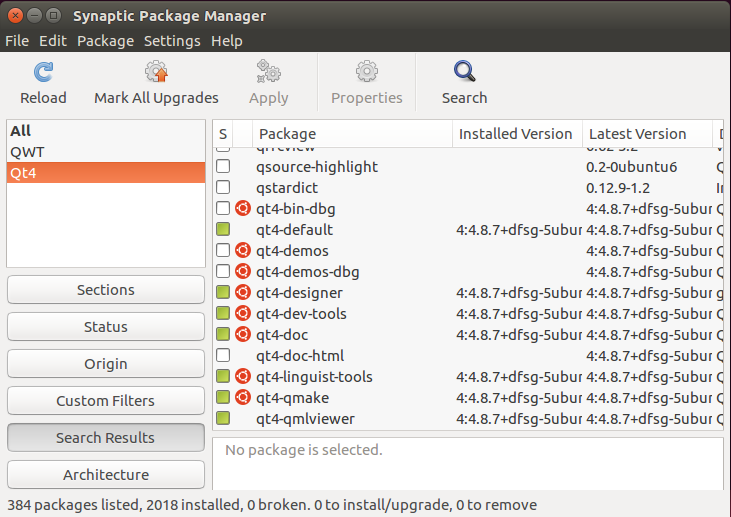This screenshot has height=517, width=731.
Task: Open the Settings menu
Action: 172,41
